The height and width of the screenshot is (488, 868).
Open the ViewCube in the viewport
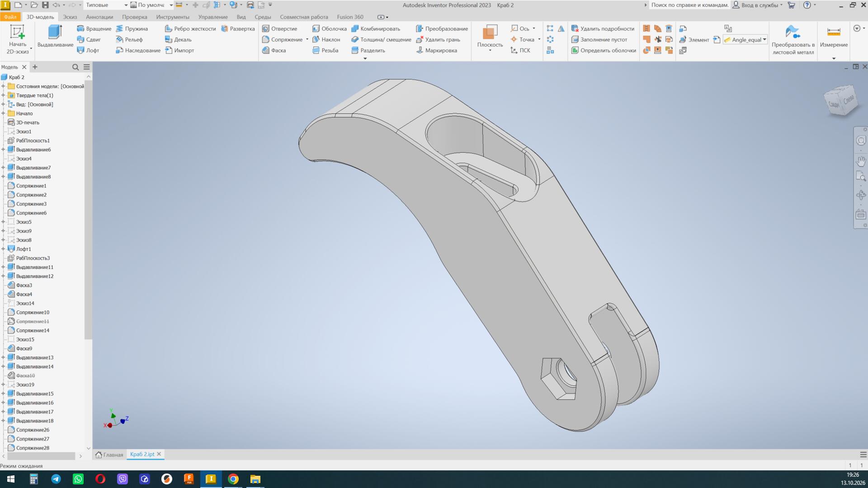841,101
